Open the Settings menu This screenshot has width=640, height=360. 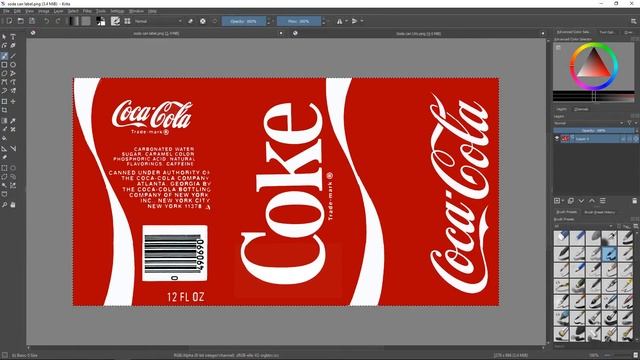tap(117, 11)
